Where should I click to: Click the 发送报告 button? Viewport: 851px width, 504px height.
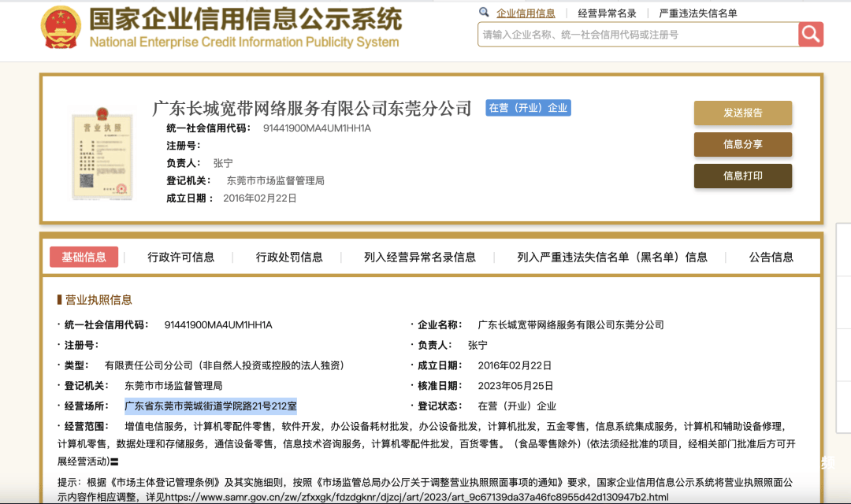point(742,113)
